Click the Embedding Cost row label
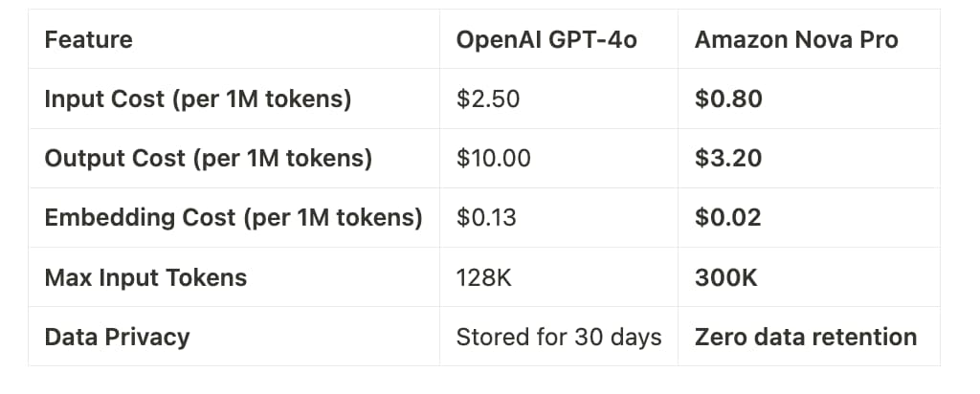 [234, 218]
